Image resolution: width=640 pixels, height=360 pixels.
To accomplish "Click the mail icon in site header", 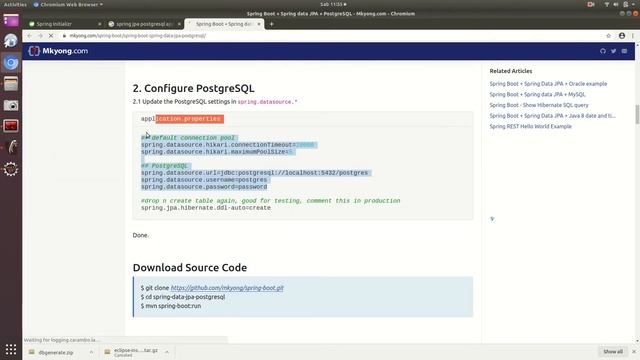I will [624, 51].
